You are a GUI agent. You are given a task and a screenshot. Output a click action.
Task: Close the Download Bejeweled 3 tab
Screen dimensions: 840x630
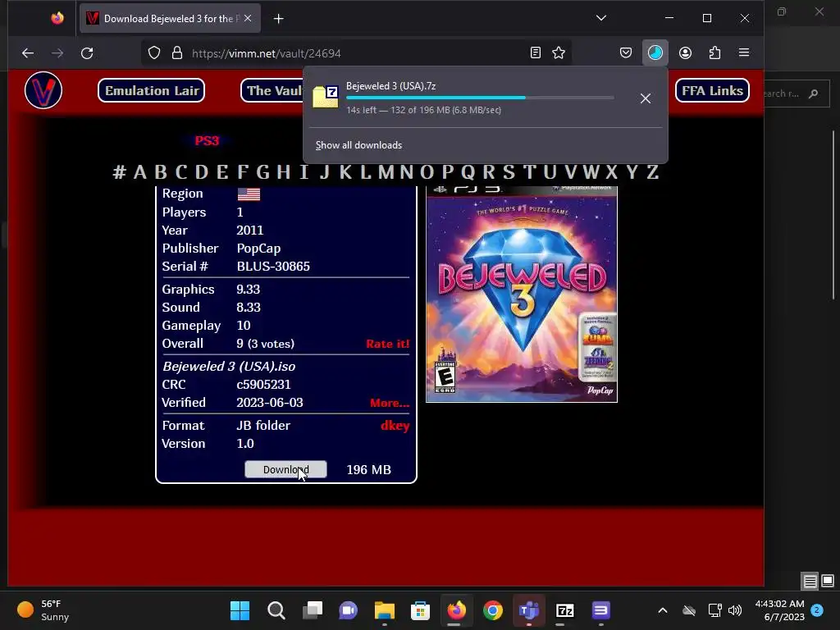tap(248, 18)
